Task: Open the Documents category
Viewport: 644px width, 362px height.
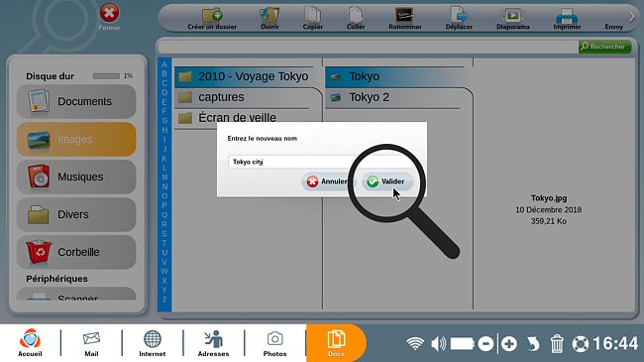Action: [76, 101]
